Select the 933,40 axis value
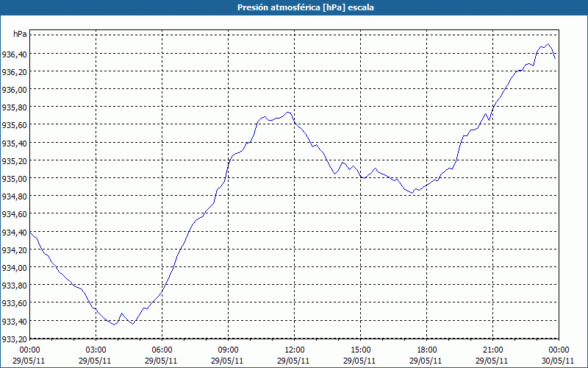588x368 pixels. [x=14, y=322]
